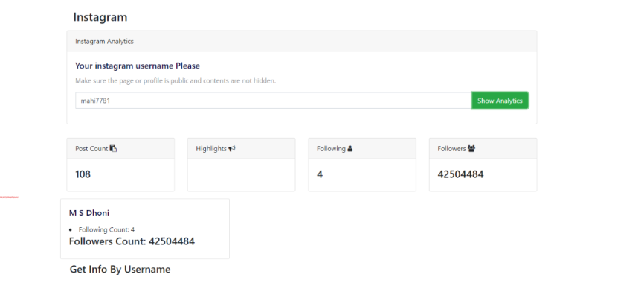Select the post count value 108
Viewport: 644px width, 283px height.
pos(83,174)
